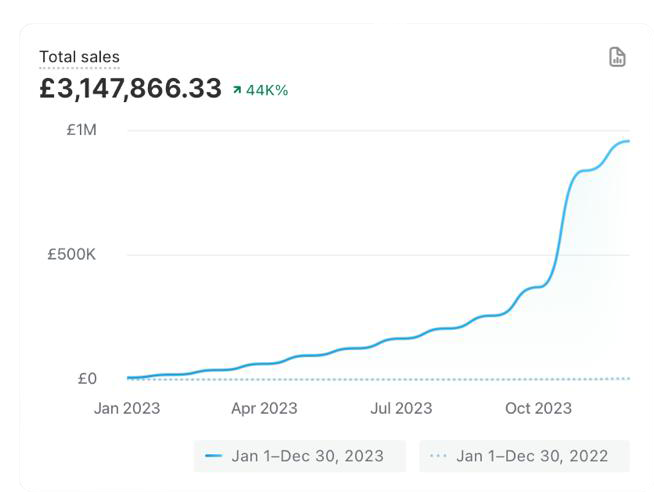Select the Jul 2023 x-axis label
The height and width of the screenshot is (503, 665).
tap(401, 408)
